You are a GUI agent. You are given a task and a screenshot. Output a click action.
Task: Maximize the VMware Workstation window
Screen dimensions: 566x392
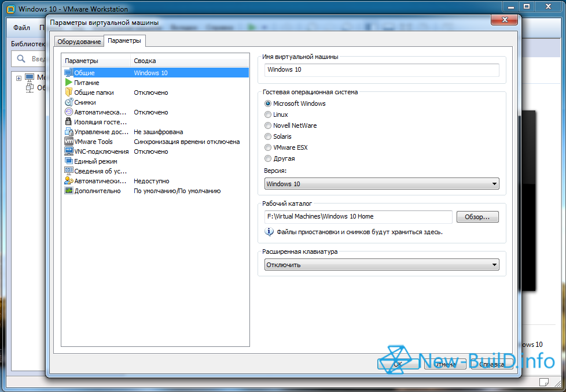click(527, 6)
